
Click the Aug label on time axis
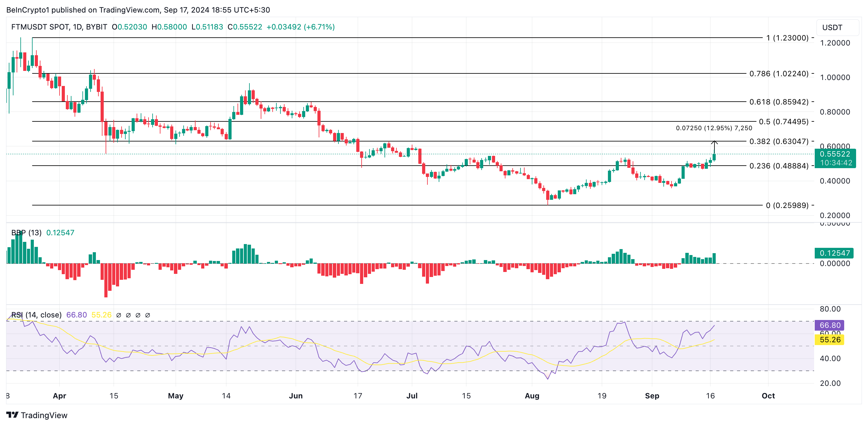pos(532,396)
